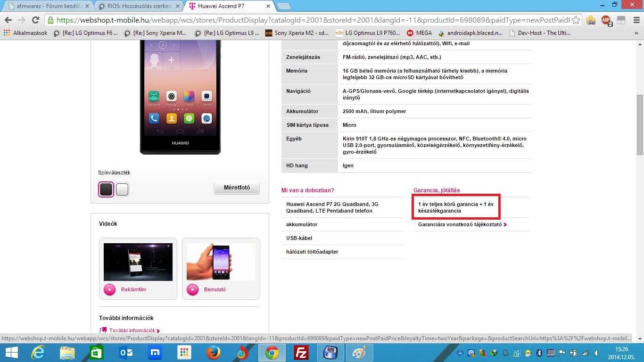Open Alkalmazások apps shortcut

25,33
